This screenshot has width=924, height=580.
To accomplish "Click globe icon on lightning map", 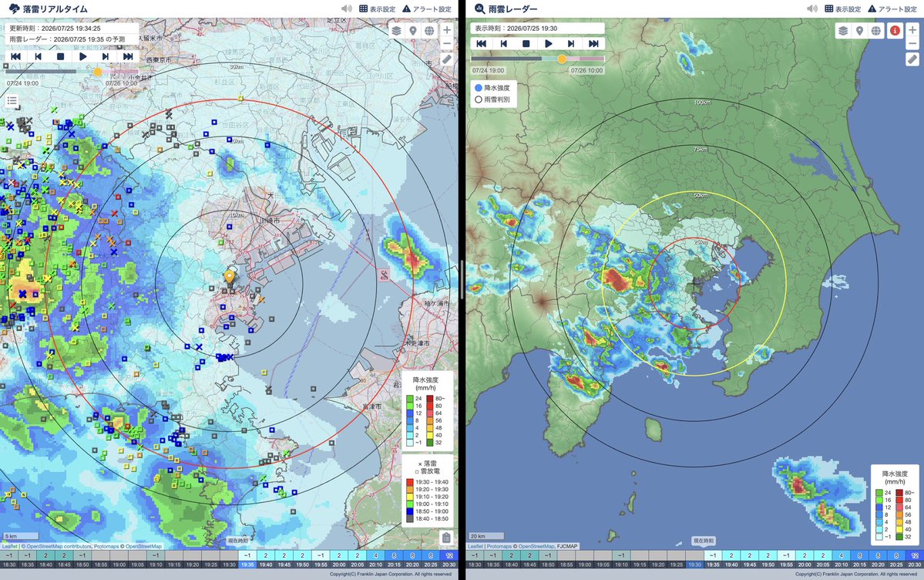I will click(x=429, y=31).
